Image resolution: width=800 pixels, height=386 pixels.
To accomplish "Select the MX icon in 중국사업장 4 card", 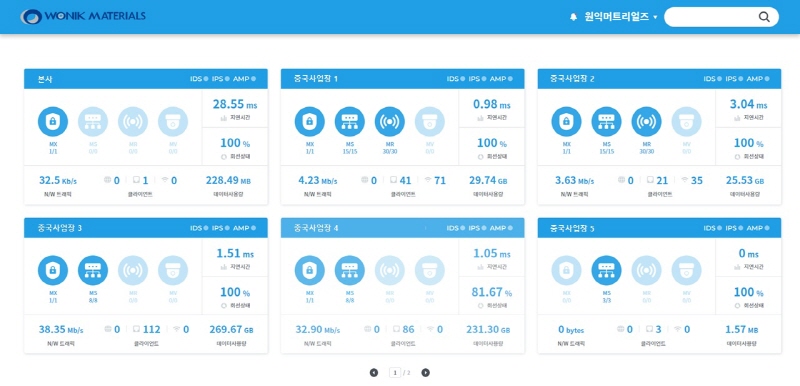I will (x=310, y=271).
